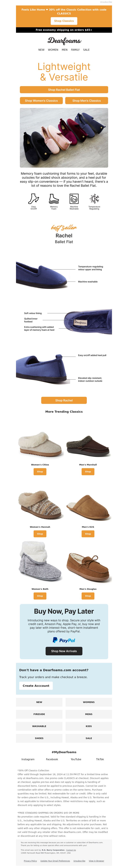Click the Unsubscribe link at top
Viewport: 128px width, 868px height.
coord(106,2)
